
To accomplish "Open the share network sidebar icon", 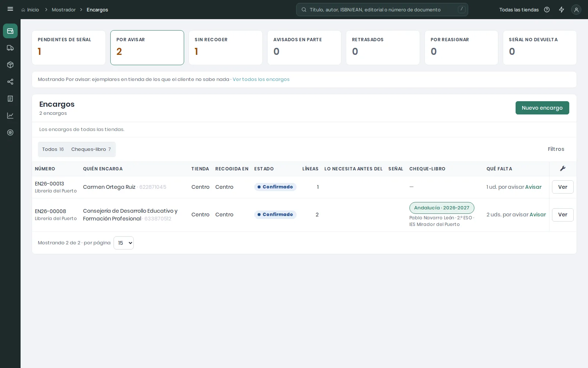I will 10,82.
